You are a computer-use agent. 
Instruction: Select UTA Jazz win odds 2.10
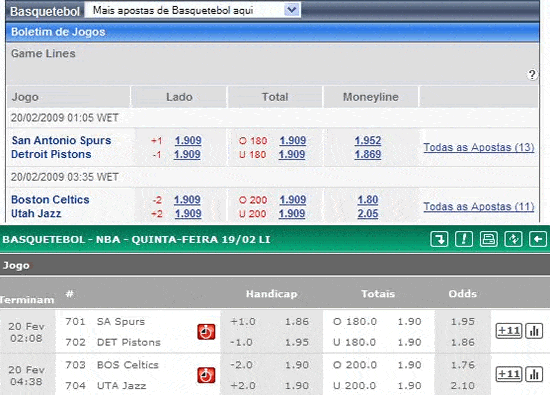(463, 386)
